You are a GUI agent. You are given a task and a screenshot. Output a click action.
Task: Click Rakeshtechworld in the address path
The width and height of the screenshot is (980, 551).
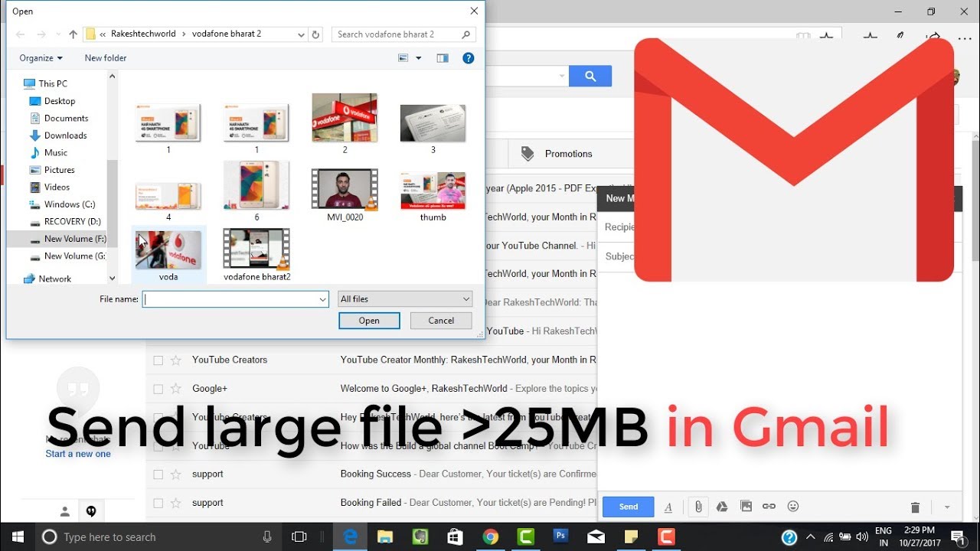tap(143, 34)
